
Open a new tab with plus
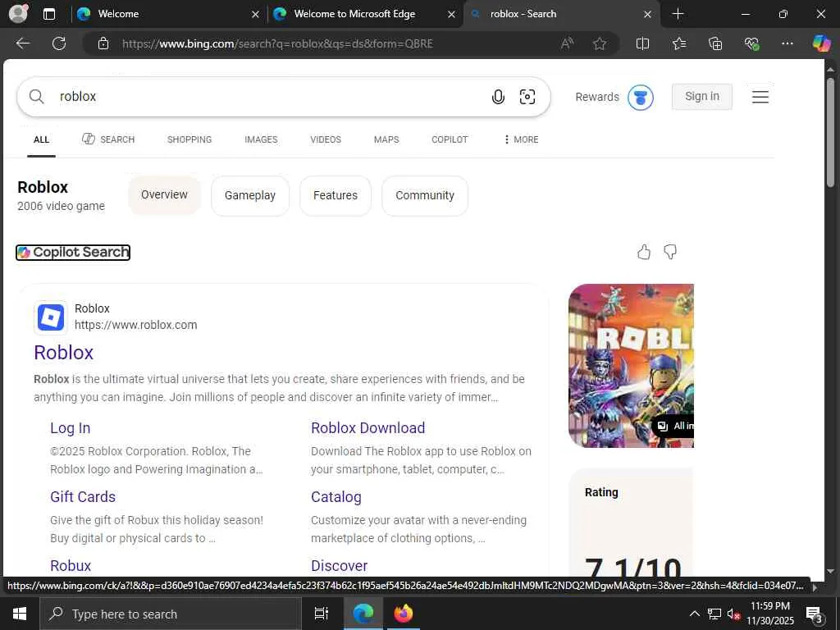click(x=678, y=14)
